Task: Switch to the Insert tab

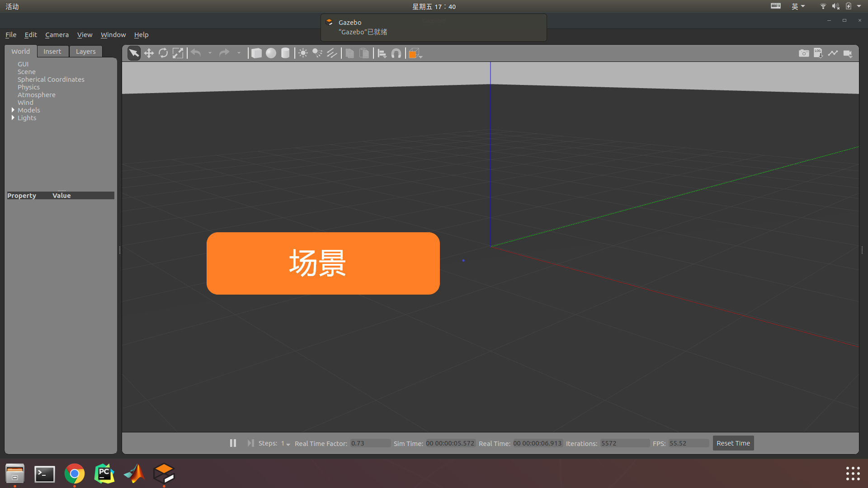Action: click(52, 52)
